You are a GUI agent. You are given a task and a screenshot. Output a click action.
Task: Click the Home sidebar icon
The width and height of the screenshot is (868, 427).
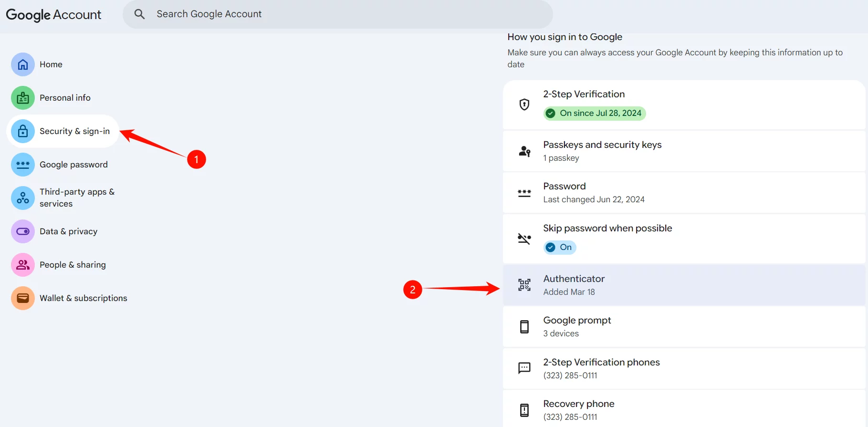(23, 64)
